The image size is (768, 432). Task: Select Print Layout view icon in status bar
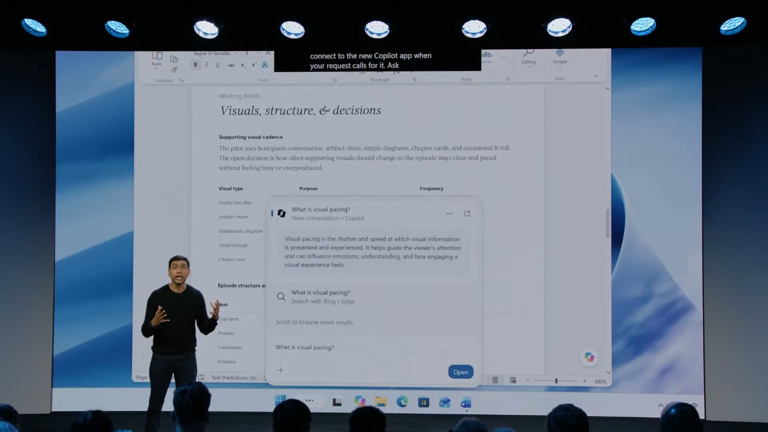(x=495, y=380)
